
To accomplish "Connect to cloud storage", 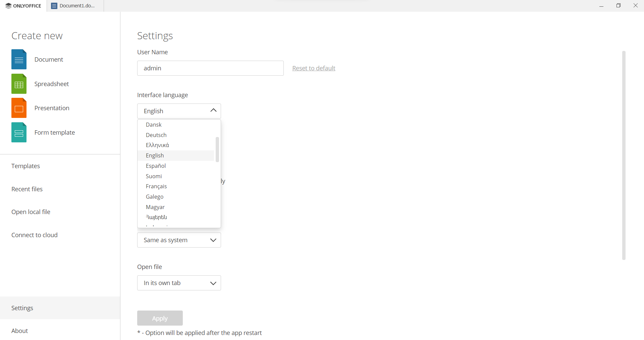I will [x=34, y=235].
